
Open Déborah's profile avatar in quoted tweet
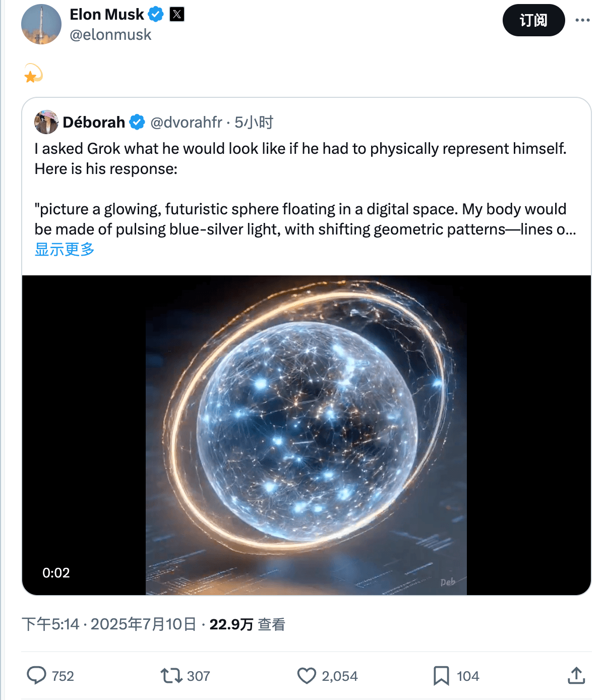[46, 122]
